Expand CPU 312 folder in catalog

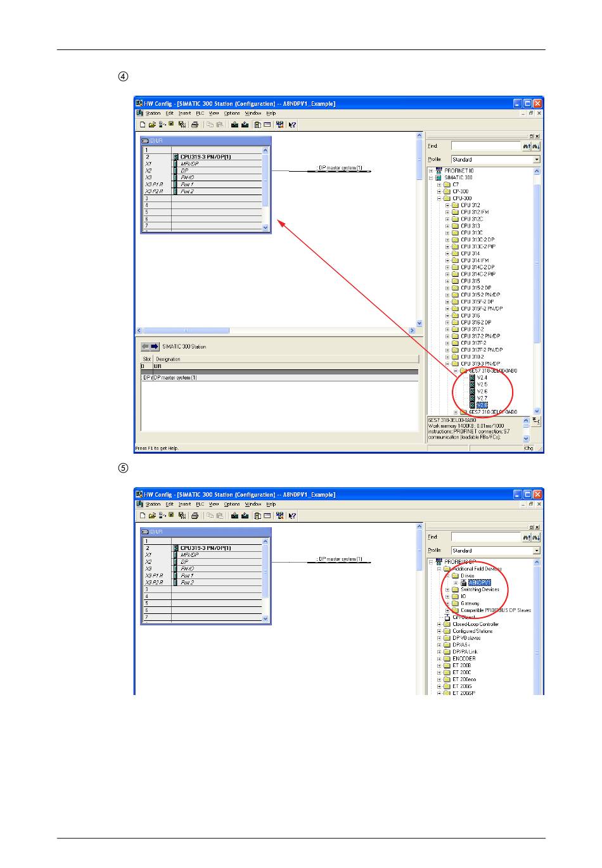pyautogui.click(x=447, y=205)
